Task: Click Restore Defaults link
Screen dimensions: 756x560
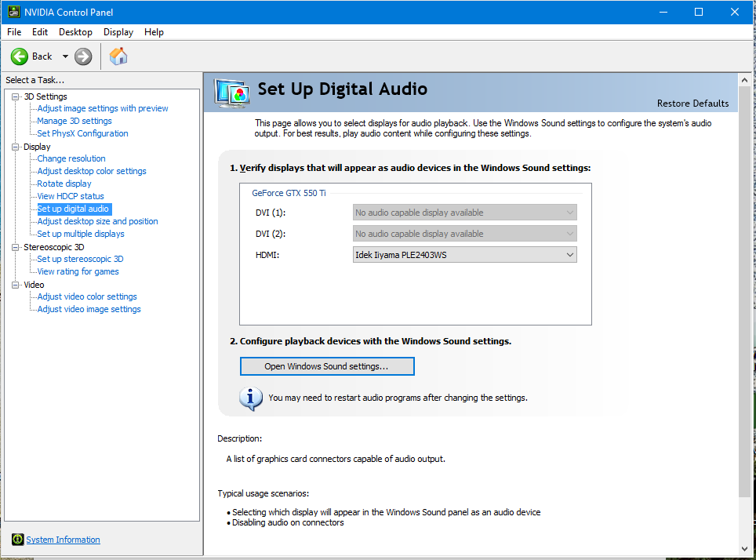Action: [692, 104]
